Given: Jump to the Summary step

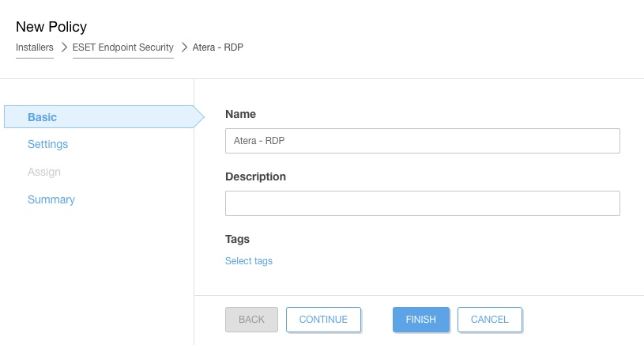Looking at the screenshot, I should 51,199.
